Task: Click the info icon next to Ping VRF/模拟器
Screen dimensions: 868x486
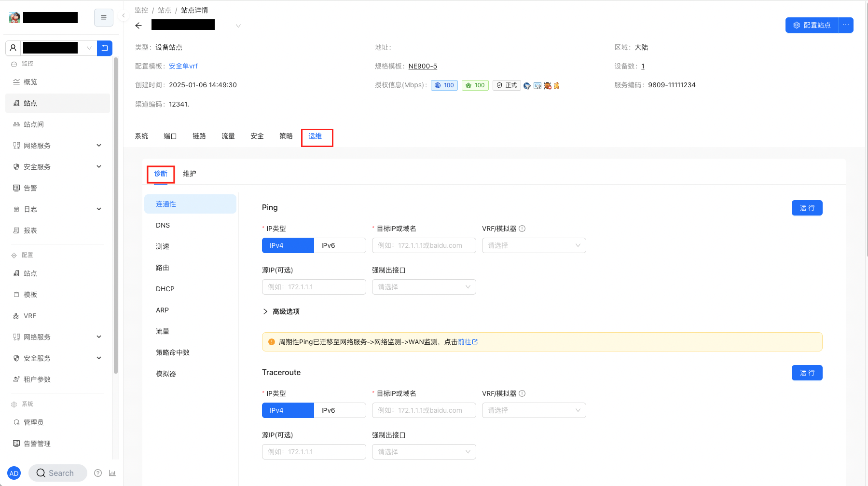Action: 522,229
